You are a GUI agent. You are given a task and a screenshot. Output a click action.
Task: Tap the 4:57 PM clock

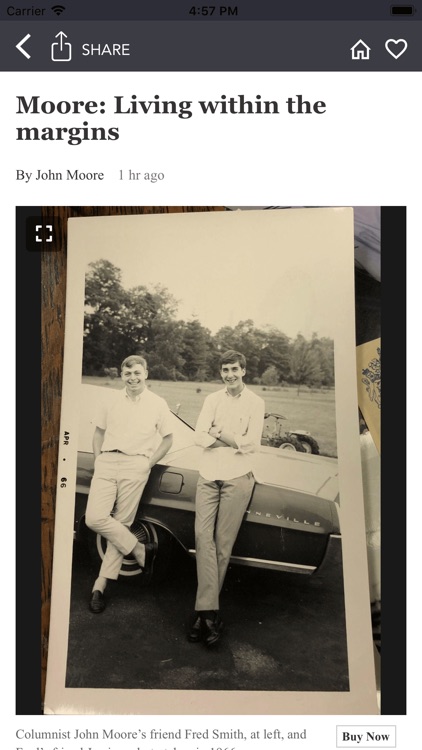coord(213,11)
